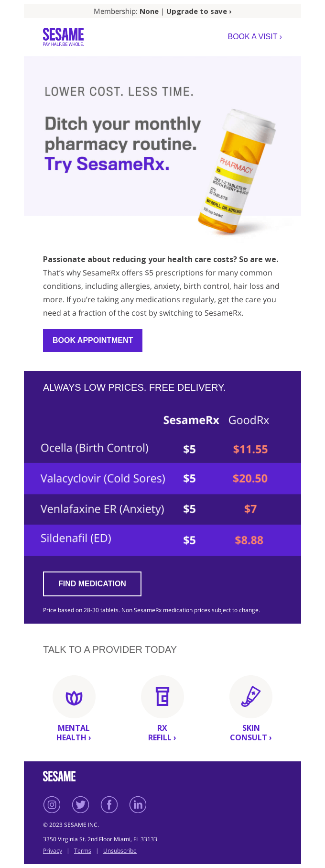Screen dimensions: 325x868
Task: Click the Mental Health lotus icon
Action: (74, 697)
